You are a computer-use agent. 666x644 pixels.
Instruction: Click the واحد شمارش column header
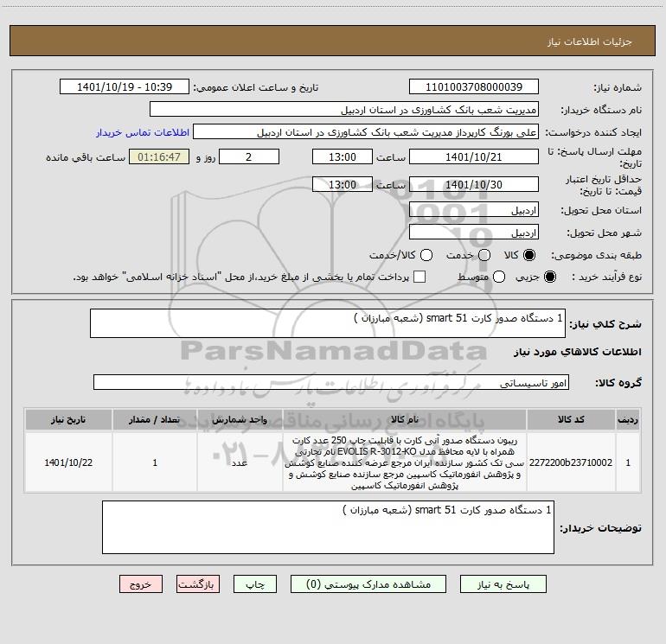point(240,419)
